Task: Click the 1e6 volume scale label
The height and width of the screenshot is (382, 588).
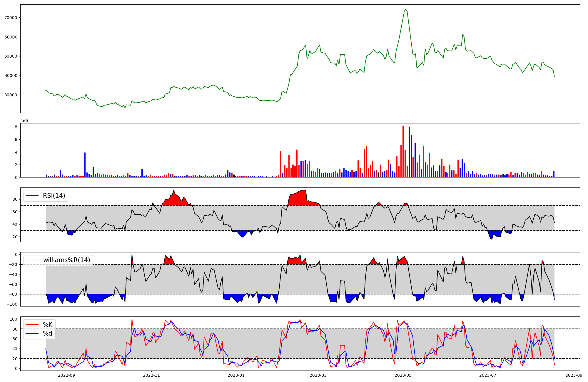Action: click(24, 121)
